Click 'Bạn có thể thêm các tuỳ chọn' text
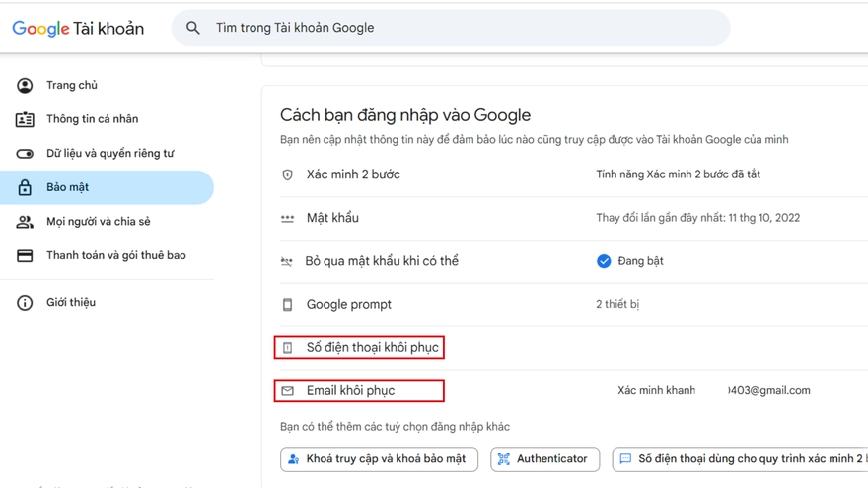 tap(395, 427)
